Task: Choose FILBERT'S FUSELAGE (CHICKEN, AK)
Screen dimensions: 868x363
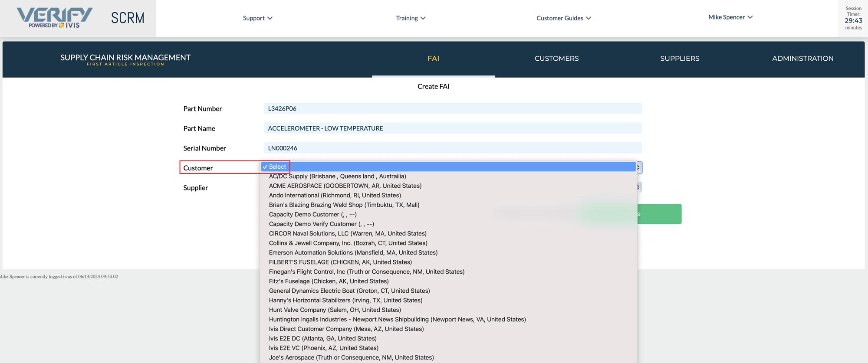Action: (x=449, y=262)
